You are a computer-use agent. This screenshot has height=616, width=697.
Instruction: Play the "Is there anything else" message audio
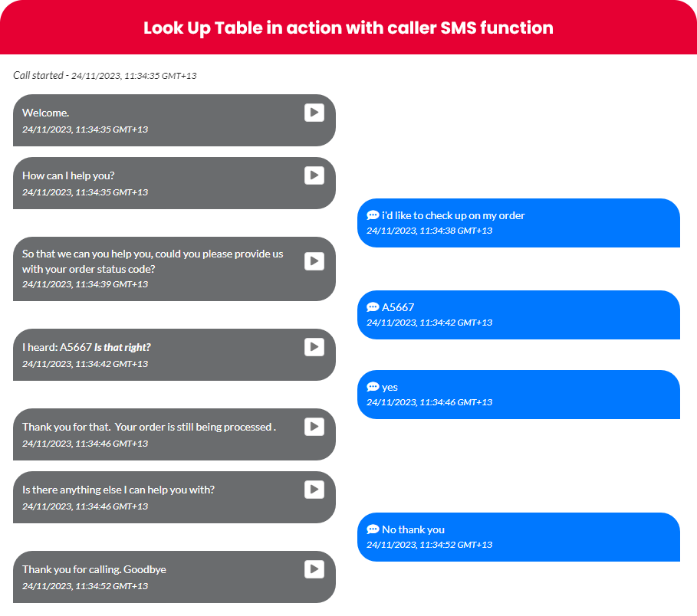pyautogui.click(x=314, y=490)
